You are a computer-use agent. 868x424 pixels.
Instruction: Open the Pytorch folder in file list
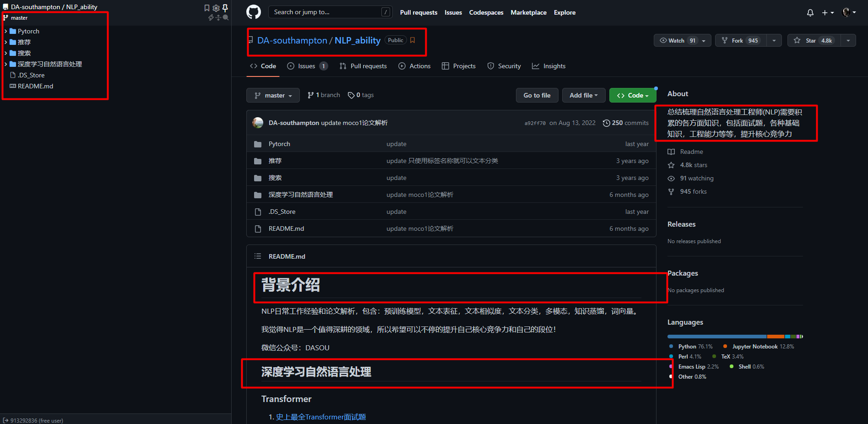click(279, 144)
